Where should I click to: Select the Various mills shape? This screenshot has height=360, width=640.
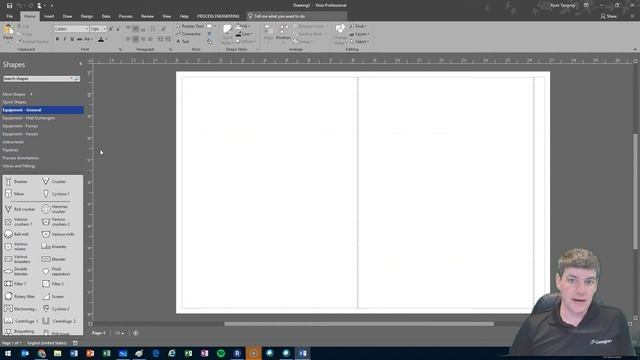coord(58,234)
